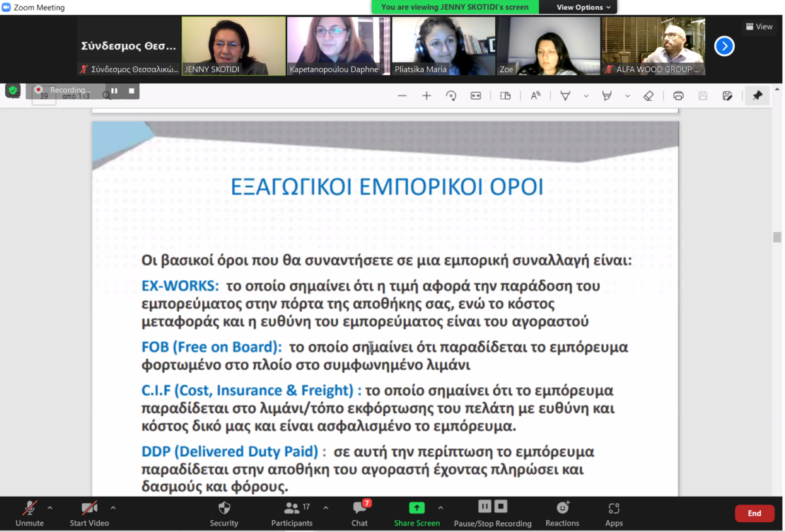785x532 pixels.
Task: Toggle the pin toolbar icon
Action: coord(758,96)
